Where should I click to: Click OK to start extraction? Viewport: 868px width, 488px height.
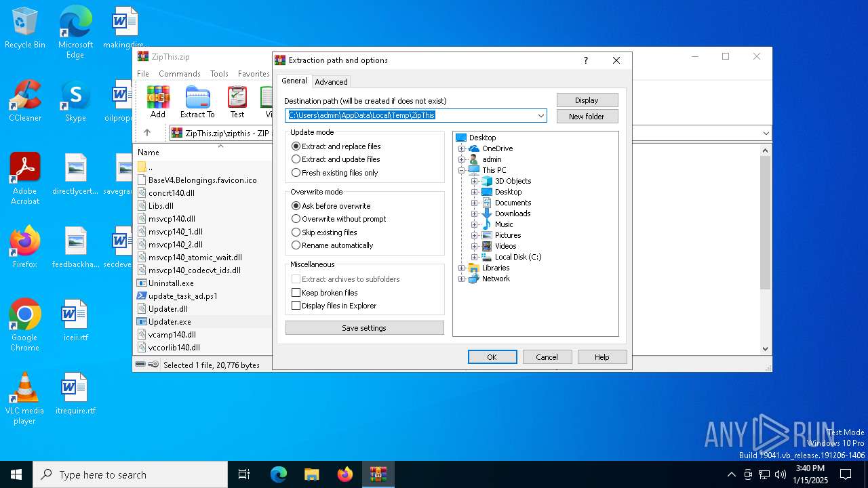pyautogui.click(x=492, y=357)
